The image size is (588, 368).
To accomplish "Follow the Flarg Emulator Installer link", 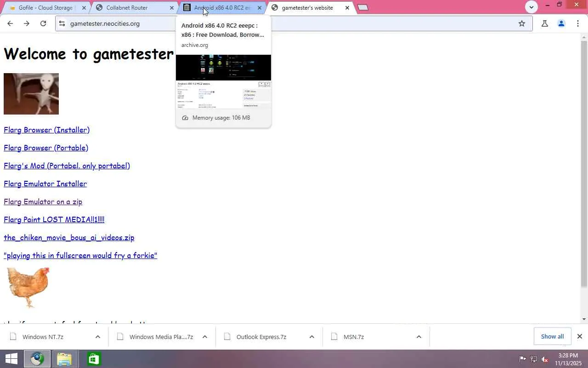I will (45, 184).
